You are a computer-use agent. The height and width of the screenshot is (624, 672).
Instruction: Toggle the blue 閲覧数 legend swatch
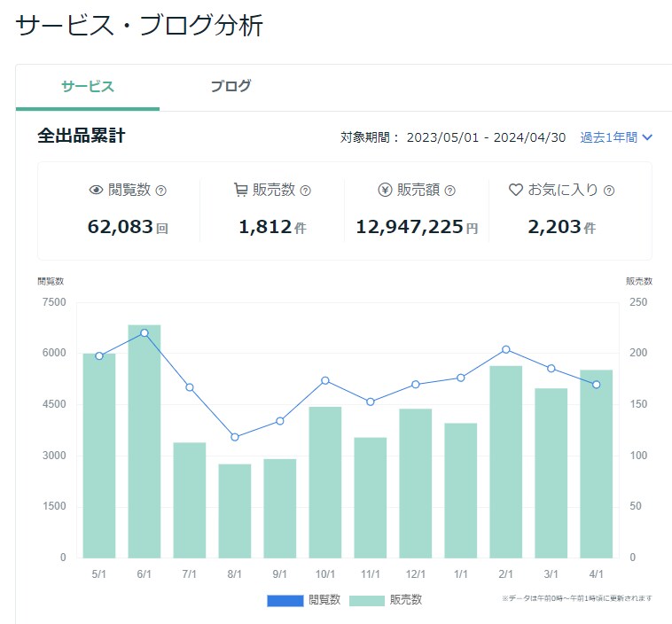pos(285,601)
